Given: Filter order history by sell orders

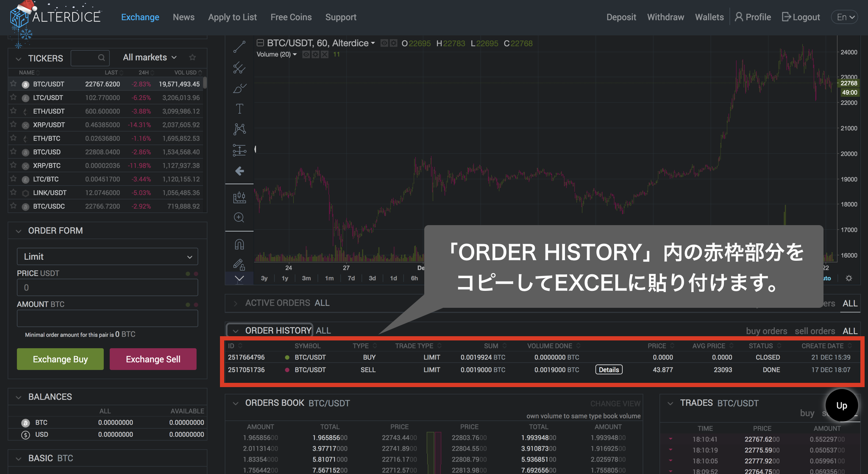Looking at the screenshot, I should tap(815, 331).
